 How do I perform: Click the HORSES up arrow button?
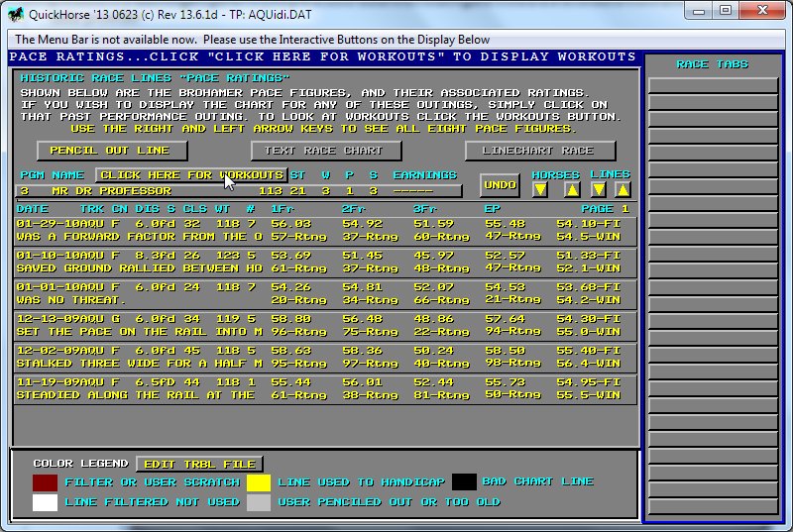tap(572, 190)
